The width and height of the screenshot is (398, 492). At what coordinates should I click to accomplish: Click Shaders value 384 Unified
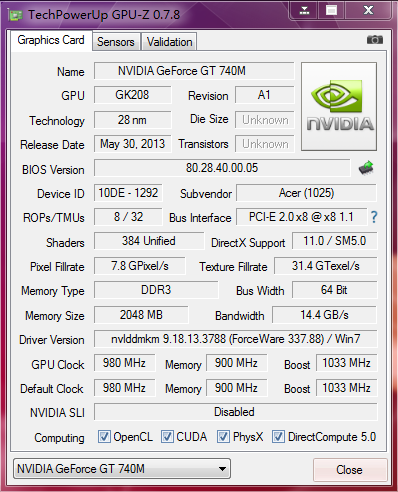click(149, 241)
